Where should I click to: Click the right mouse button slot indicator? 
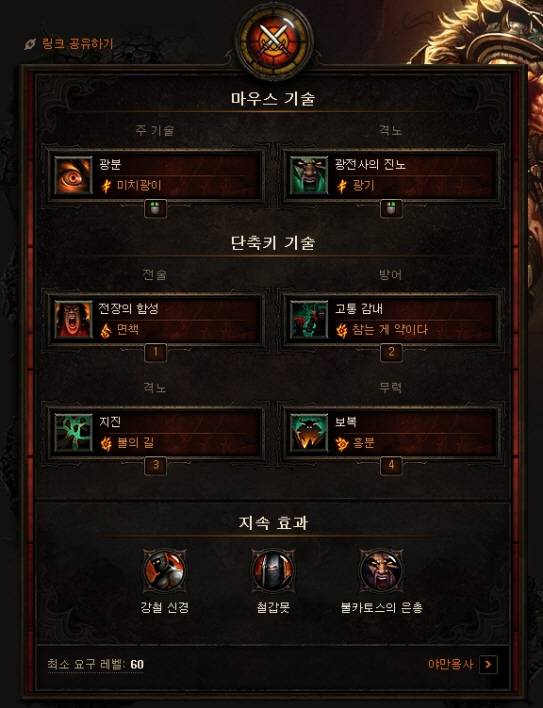391,209
